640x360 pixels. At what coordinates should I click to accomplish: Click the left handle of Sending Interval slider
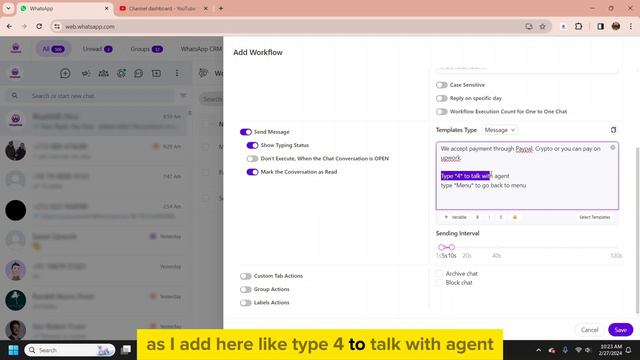click(441, 247)
